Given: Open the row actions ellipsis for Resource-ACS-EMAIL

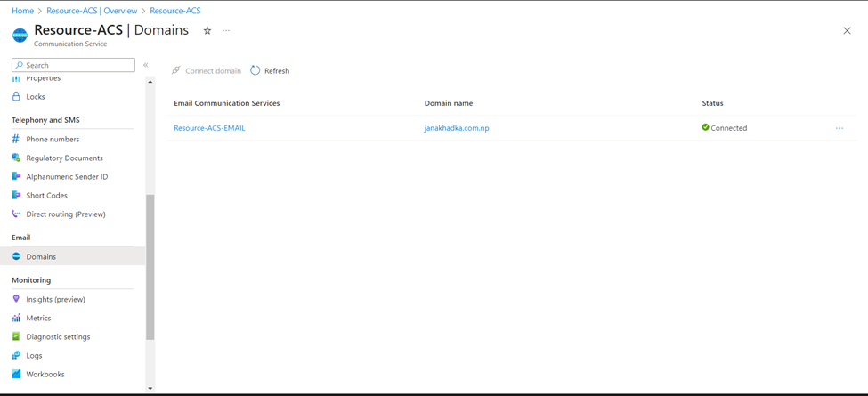Looking at the screenshot, I should [x=840, y=128].
